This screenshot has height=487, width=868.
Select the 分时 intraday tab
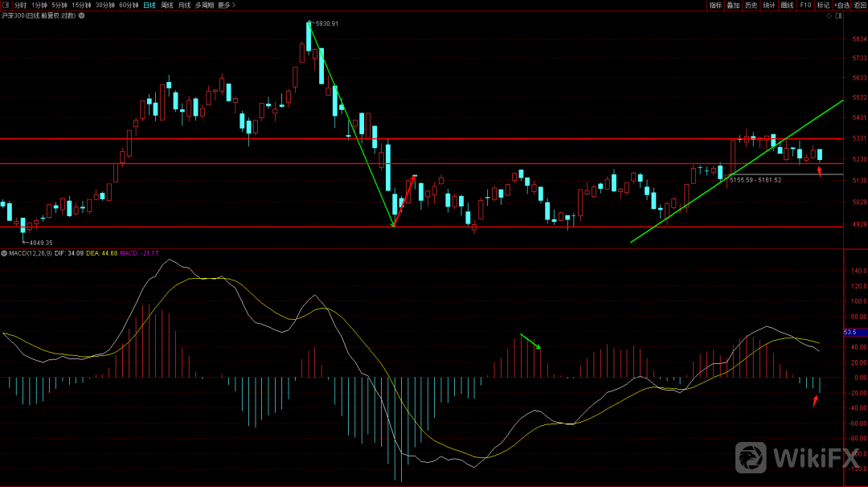(x=20, y=5)
